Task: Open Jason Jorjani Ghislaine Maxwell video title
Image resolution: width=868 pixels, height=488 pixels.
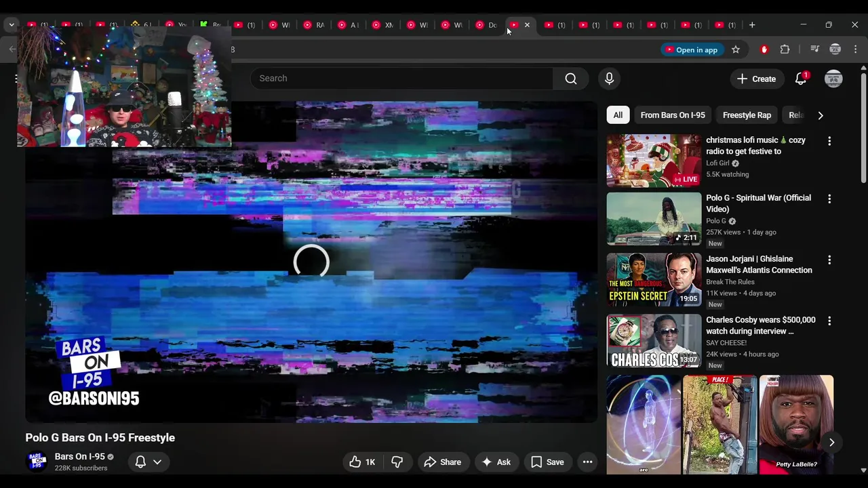Action: pos(759,264)
